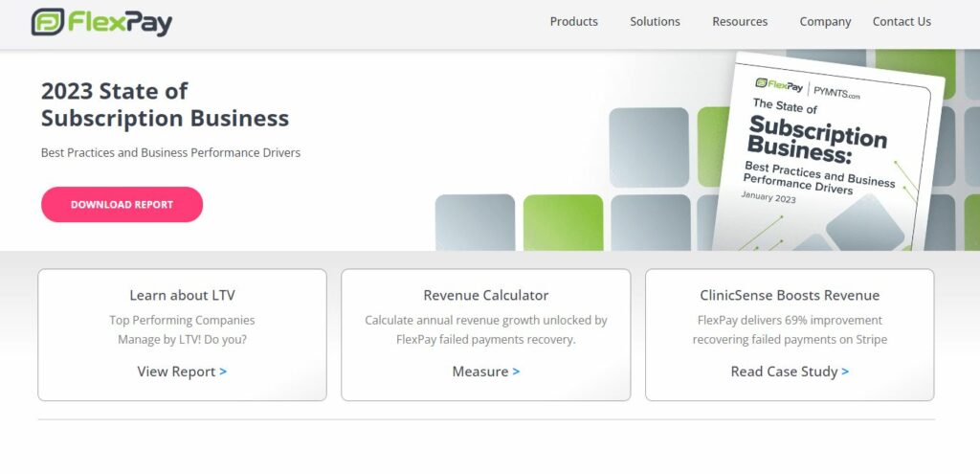This screenshot has height=474, width=980.
Task: Open the Products menu
Action: point(574,22)
